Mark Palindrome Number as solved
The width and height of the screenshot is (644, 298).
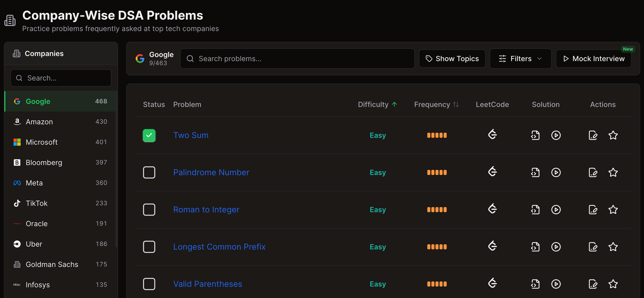(x=149, y=172)
